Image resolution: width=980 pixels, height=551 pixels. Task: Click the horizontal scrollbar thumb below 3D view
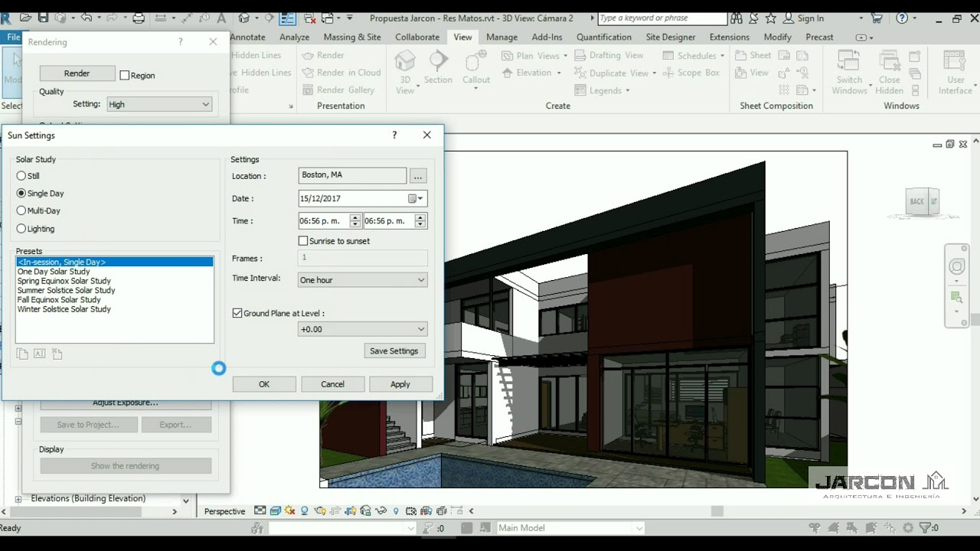pyautogui.click(x=717, y=511)
